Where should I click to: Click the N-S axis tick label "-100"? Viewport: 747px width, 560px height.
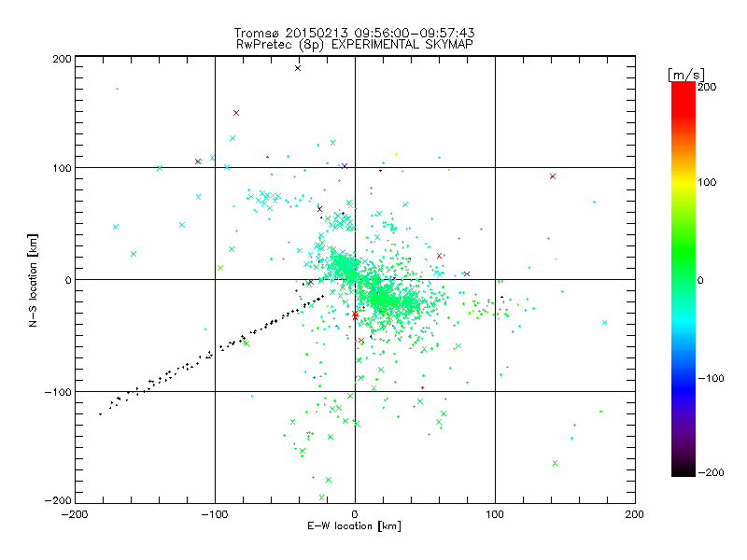pyautogui.click(x=58, y=392)
